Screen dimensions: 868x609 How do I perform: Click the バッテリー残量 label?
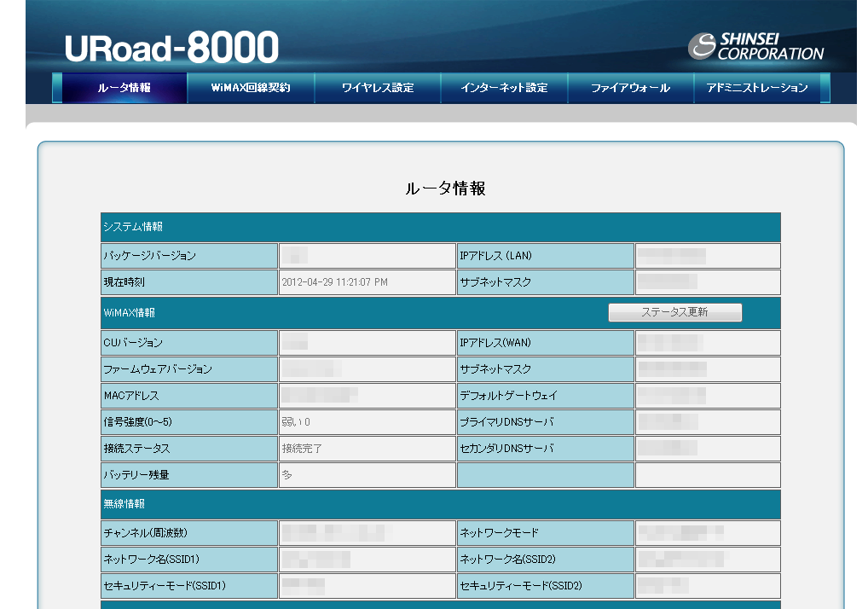click(136, 475)
